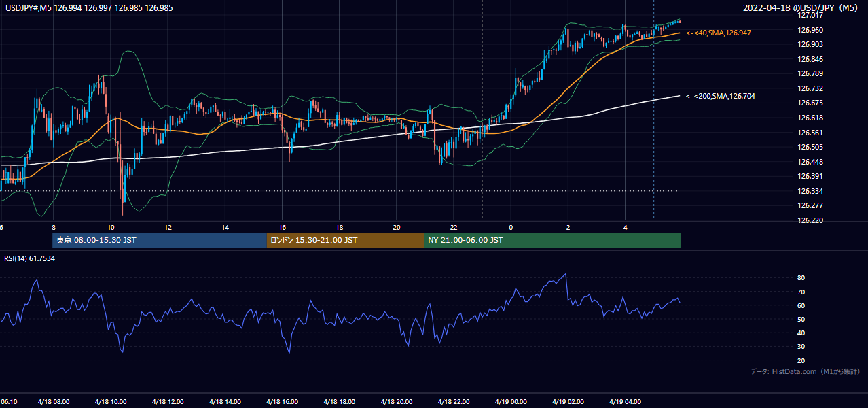
Task: Click RSI scale value 50
Action: point(801,319)
